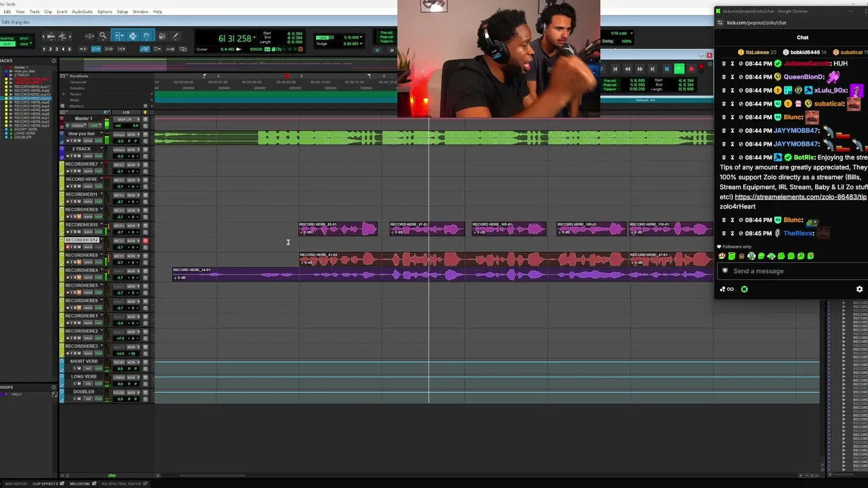Enable Shuffle edit mode

[6, 39]
